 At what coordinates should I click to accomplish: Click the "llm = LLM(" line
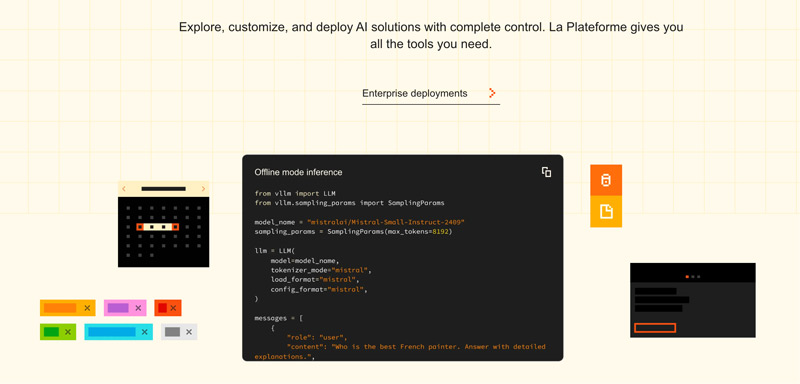(x=274, y=251)
